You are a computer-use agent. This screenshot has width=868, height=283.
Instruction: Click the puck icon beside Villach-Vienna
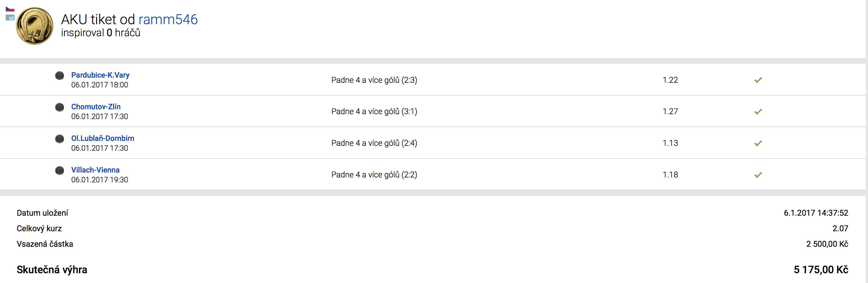[60, 170]
